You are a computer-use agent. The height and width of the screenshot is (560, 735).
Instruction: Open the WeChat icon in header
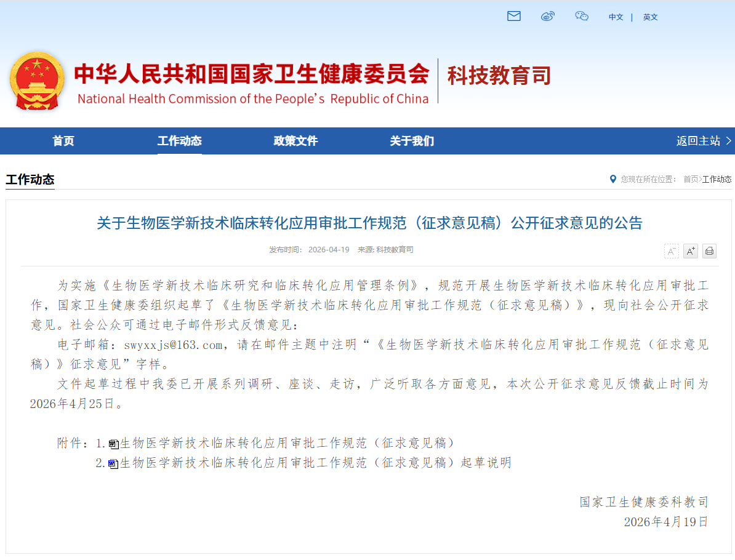[x=582, y=17]
